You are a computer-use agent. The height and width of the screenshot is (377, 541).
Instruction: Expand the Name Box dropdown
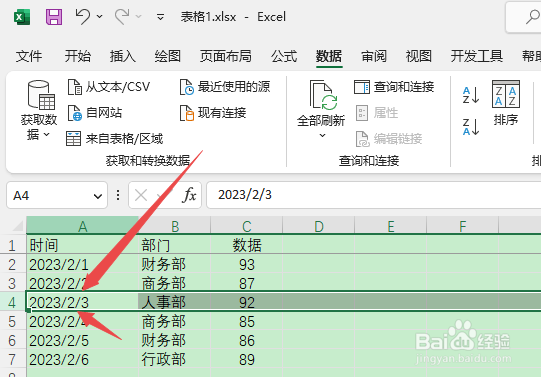click(98, 196)
